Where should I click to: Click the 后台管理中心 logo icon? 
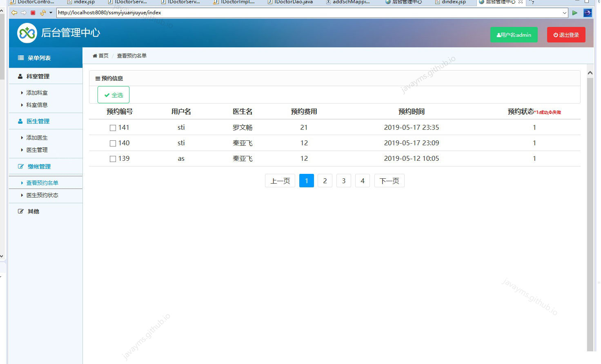click(x=27, y=33)
